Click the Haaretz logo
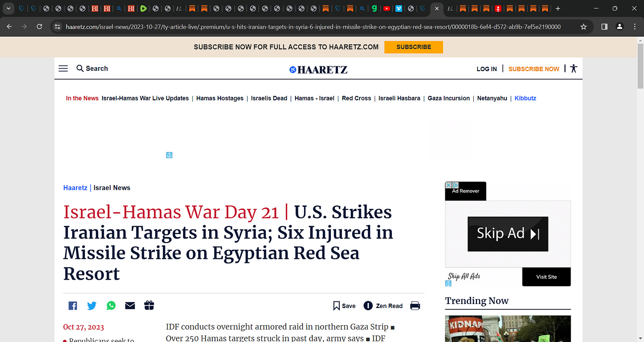 (x=318, y=69)
